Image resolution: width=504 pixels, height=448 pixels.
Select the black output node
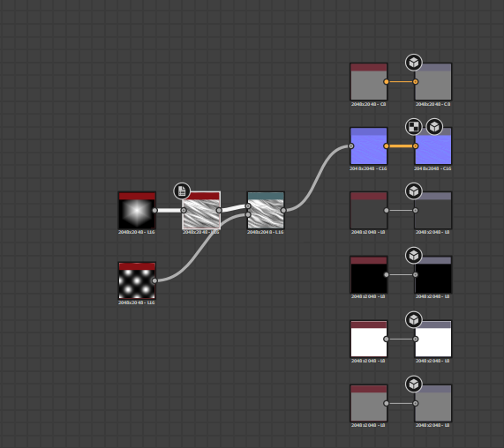(433, 275)
